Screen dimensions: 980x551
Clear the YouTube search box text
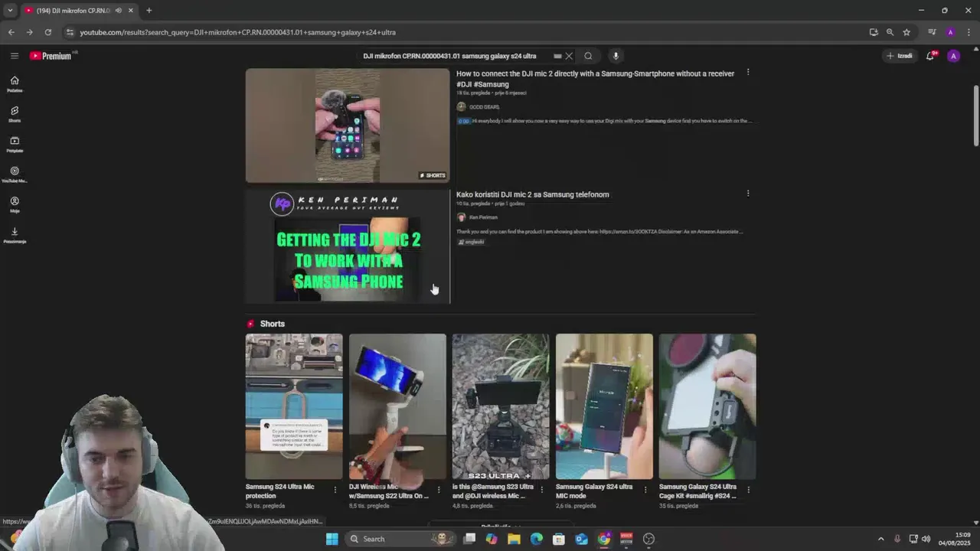click(x=569, y=56)
